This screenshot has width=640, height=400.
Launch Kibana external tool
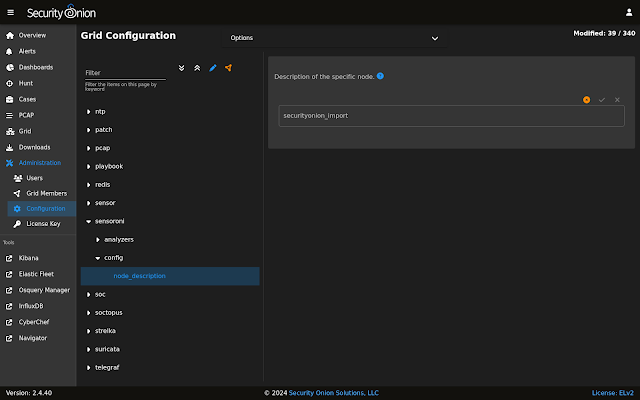(x=29, y=258)
